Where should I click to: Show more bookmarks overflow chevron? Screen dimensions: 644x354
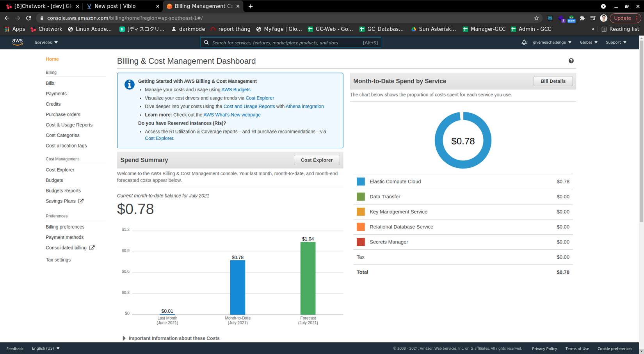point(593,29)
